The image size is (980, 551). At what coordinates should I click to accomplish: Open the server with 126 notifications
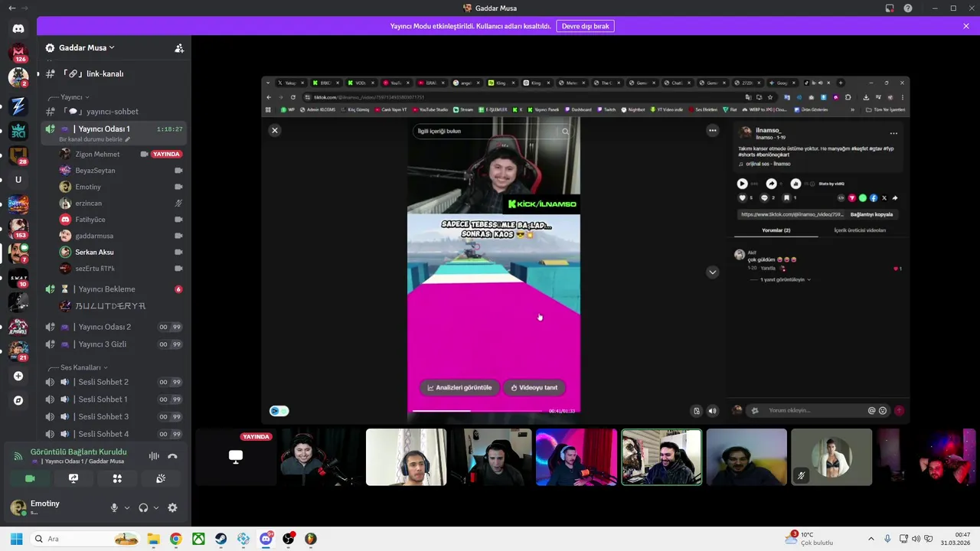(18, 53)
